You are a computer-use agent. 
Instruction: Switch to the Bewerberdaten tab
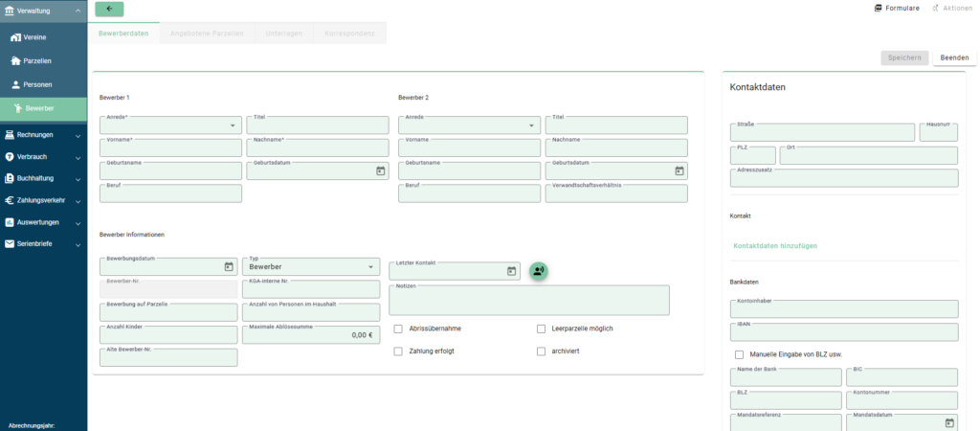coord(123,34)
